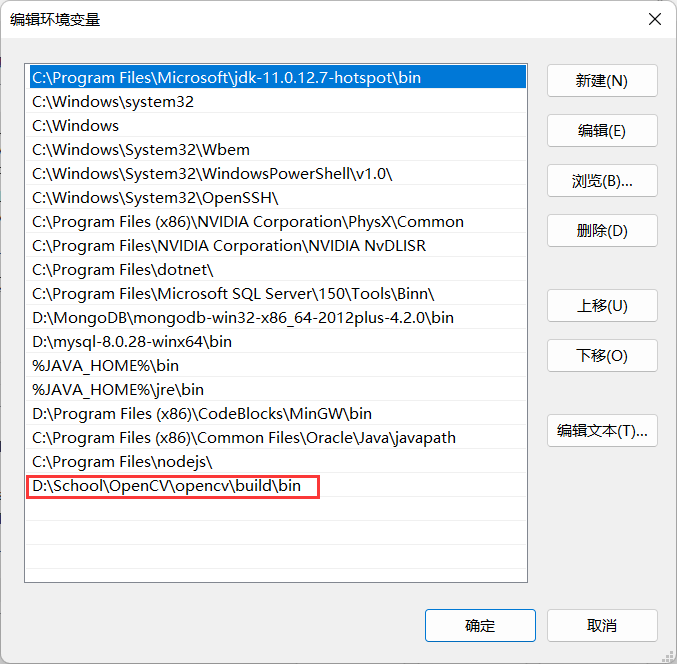
Task: Click the 新建(N) button
Action: [x=602, y=81]
